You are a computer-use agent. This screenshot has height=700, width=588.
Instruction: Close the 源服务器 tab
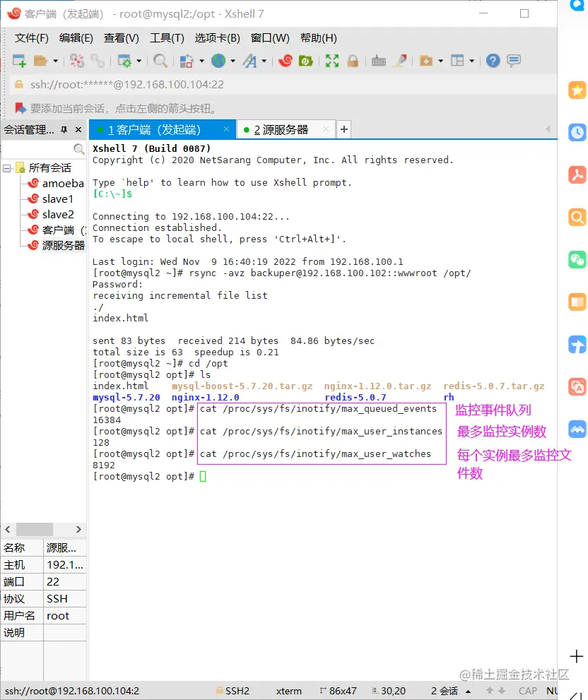coord(326,129)
